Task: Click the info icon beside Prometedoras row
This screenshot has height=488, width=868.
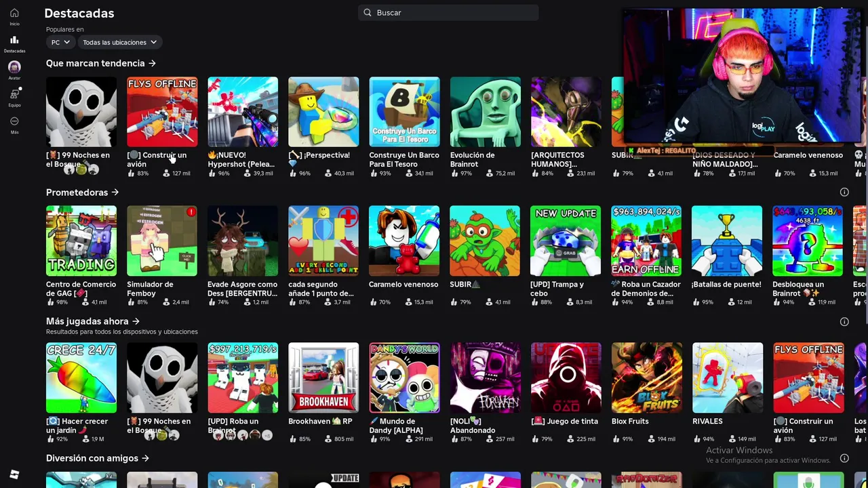Action: click(844, 192)
